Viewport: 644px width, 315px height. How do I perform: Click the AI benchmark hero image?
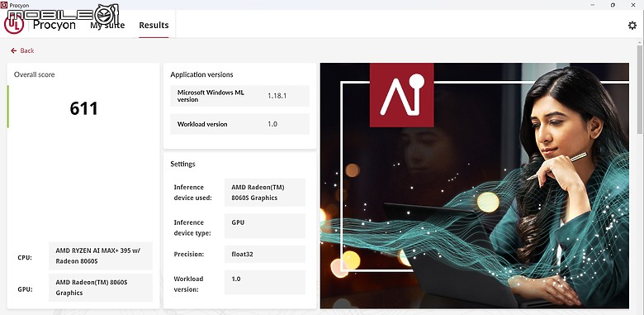pos(475,185)
